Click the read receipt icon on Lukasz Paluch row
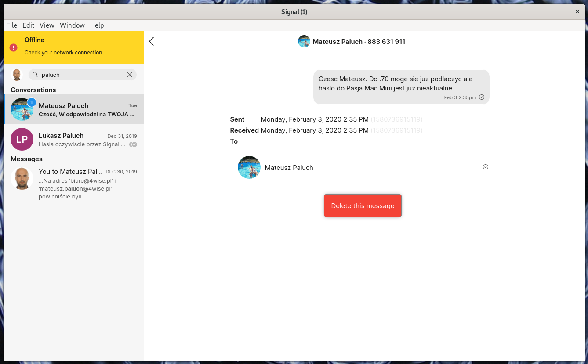The height and width of the screenshot is (364, 588). pos(133,144)
